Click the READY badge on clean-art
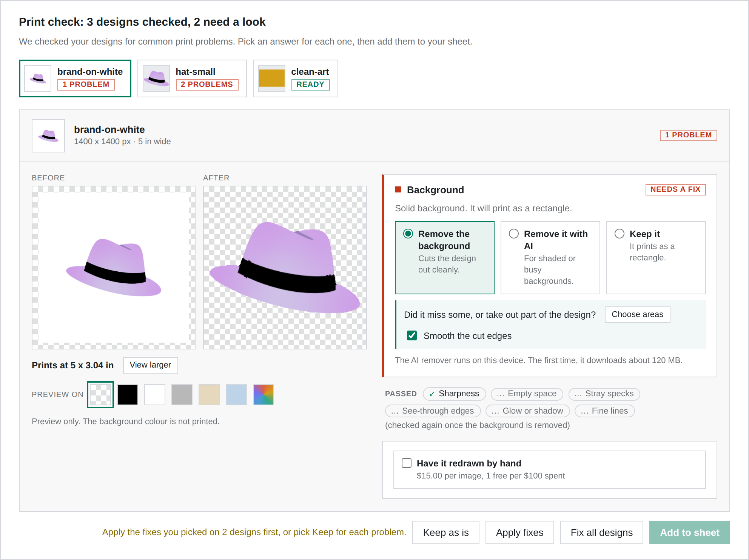The height and width of the screenshot is (560, 749). click(x=311, y=85)
